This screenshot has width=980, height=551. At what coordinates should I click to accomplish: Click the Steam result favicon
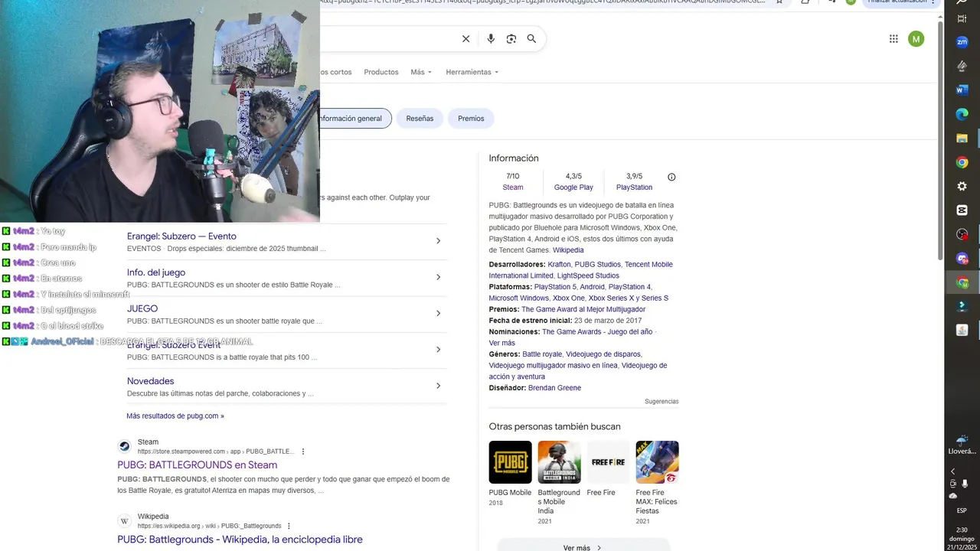pos(125,446)
